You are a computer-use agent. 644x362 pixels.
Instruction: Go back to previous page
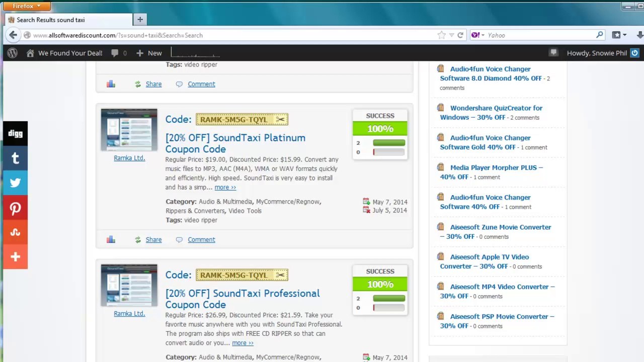click(x=13, y=35)
